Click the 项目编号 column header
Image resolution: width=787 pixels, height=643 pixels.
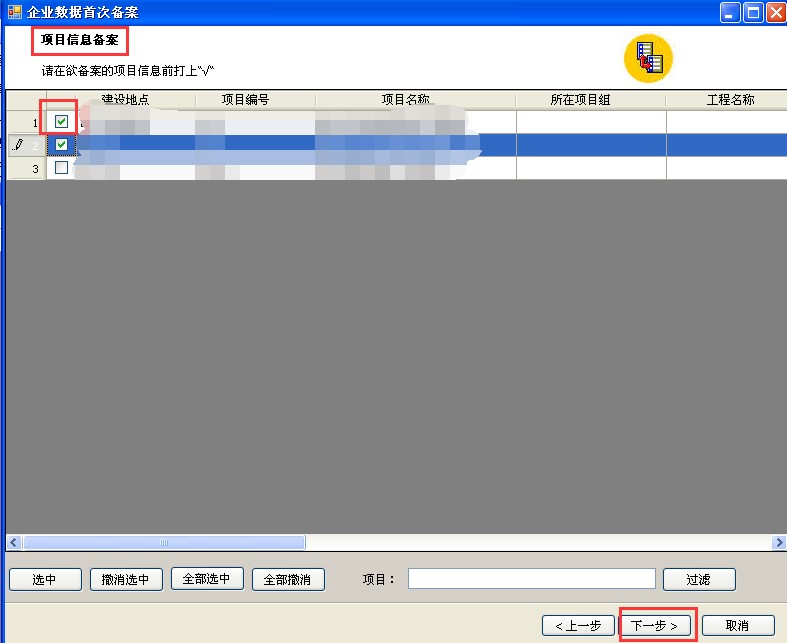pos(245,100)
